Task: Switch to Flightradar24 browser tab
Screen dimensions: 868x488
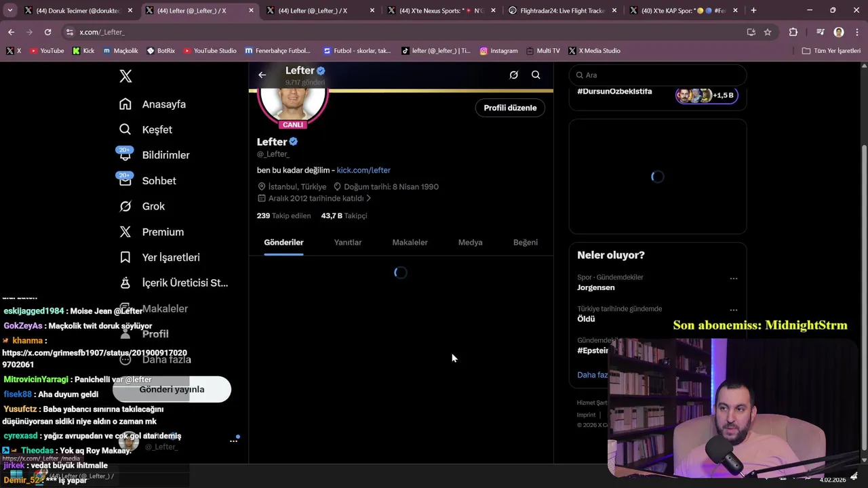Action: [561, 10]
